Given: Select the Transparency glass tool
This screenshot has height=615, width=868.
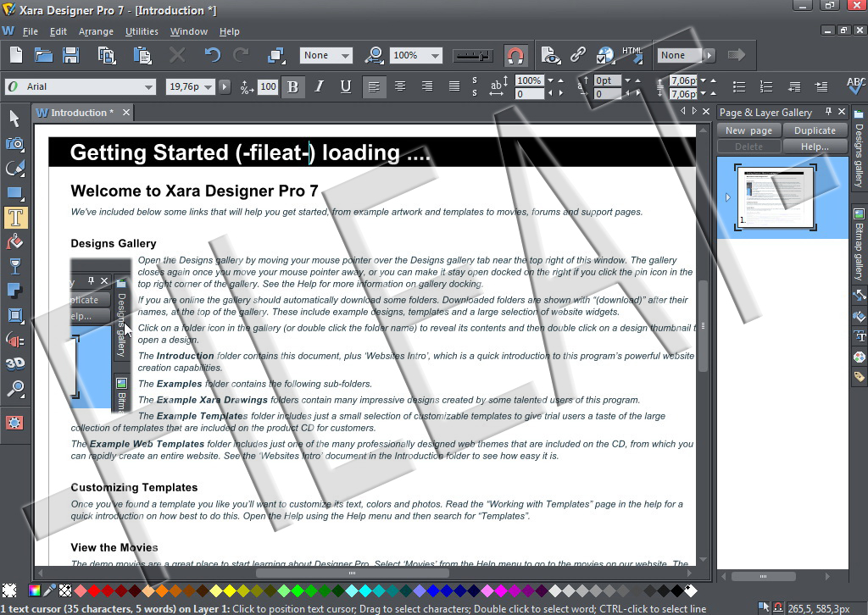Looking at the screenshot, I should click(x=15, y=267).
